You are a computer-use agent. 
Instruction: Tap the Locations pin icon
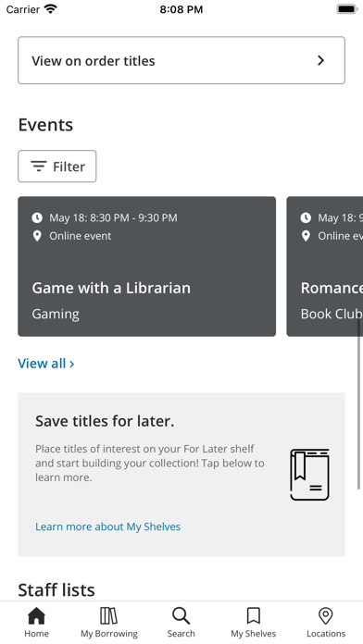click(x=326, y=615)
